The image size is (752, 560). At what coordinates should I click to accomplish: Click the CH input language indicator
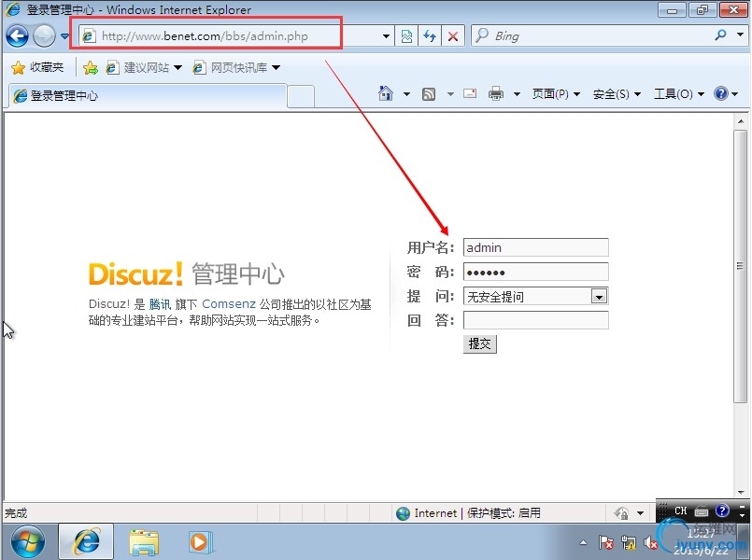coord(681,511)
